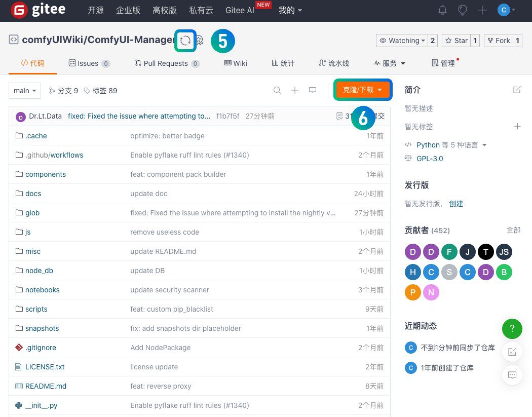Open the GPL-3.0 license link
This screenshot has width=532, height=417.
430,159
